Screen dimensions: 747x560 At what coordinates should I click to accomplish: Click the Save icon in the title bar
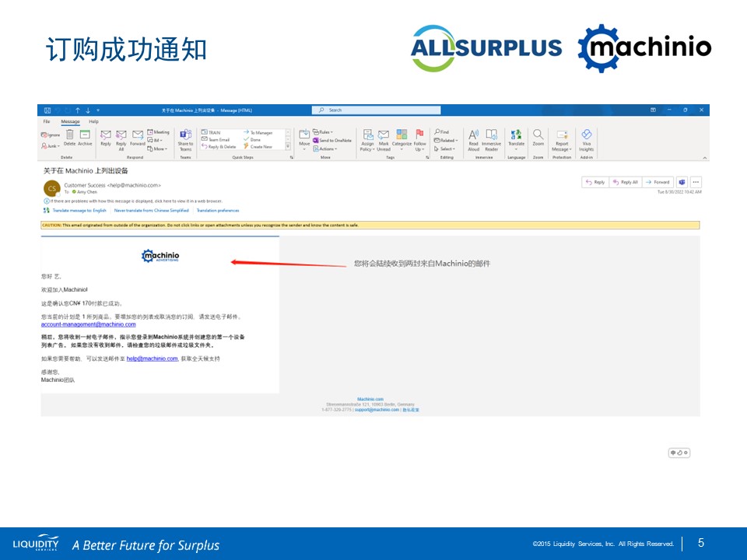(47, 110)
